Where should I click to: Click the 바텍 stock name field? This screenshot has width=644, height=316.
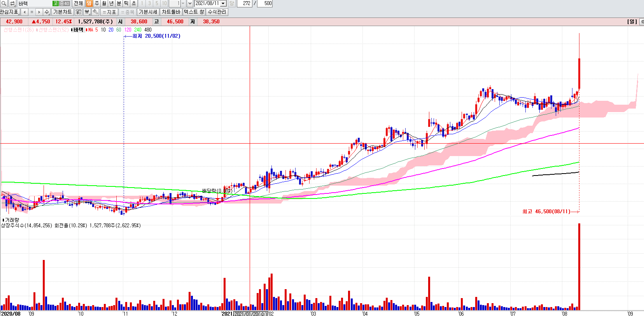[x=35, y=4]
